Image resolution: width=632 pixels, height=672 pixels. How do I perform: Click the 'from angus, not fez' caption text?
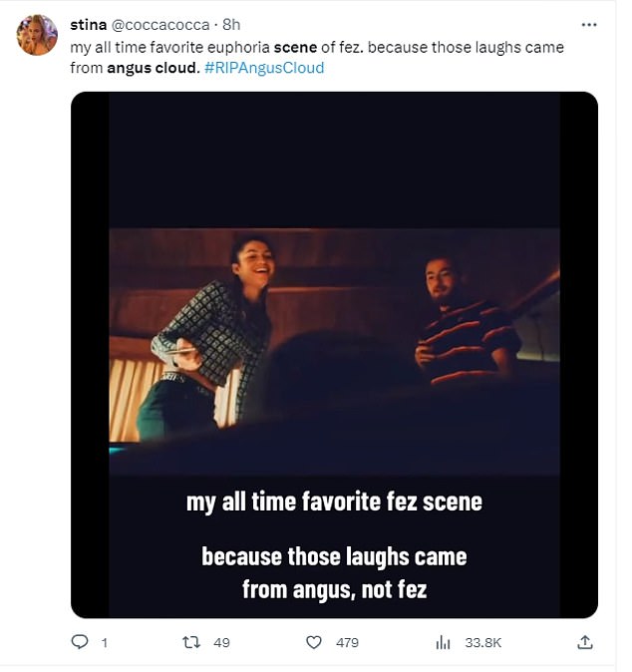334,589
